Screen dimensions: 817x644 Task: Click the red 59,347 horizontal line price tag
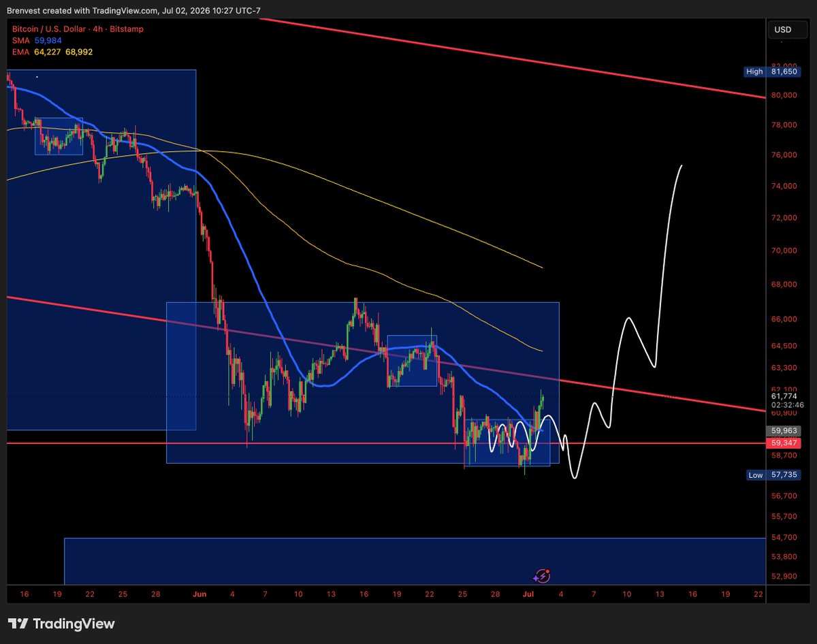point(783,443)
